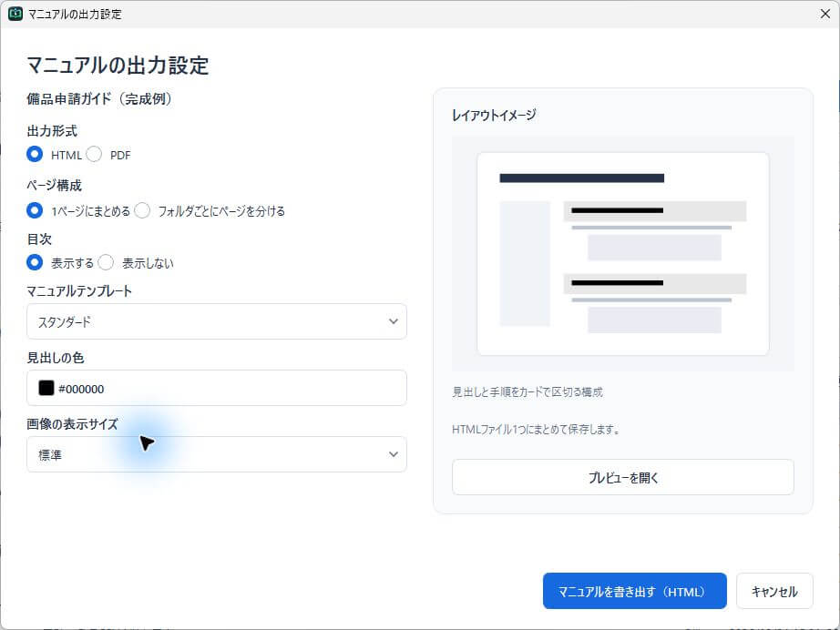Click the 備品申請ガイド（完成例） manual title text
Screen dimensions: 840x630
[99, 99]
